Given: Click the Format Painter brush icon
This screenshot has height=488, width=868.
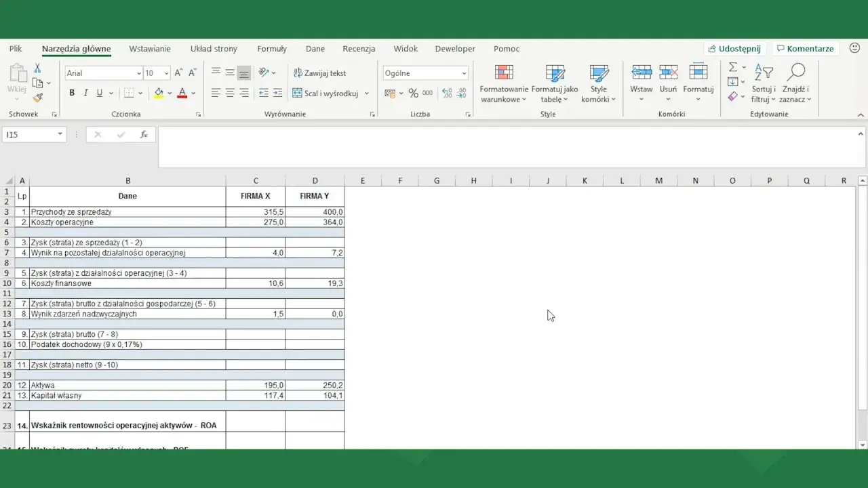Looking at the screenshot, I should [x=38, y=98].
